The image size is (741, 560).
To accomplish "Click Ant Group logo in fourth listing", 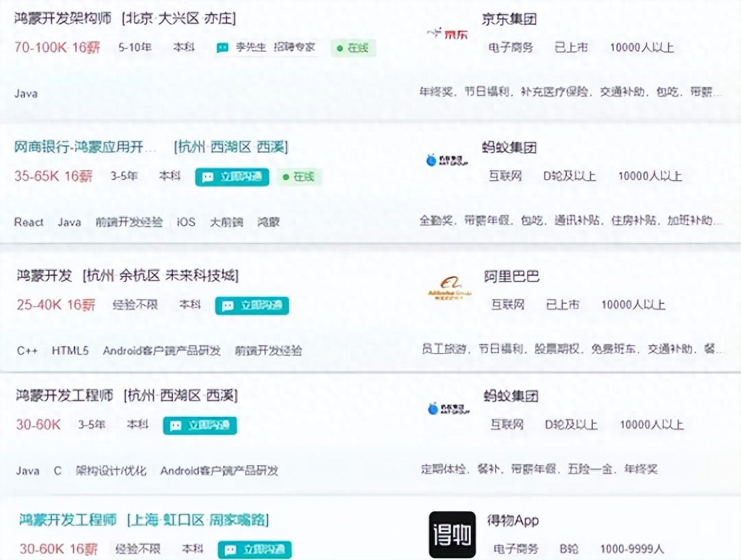I will 449,409.
